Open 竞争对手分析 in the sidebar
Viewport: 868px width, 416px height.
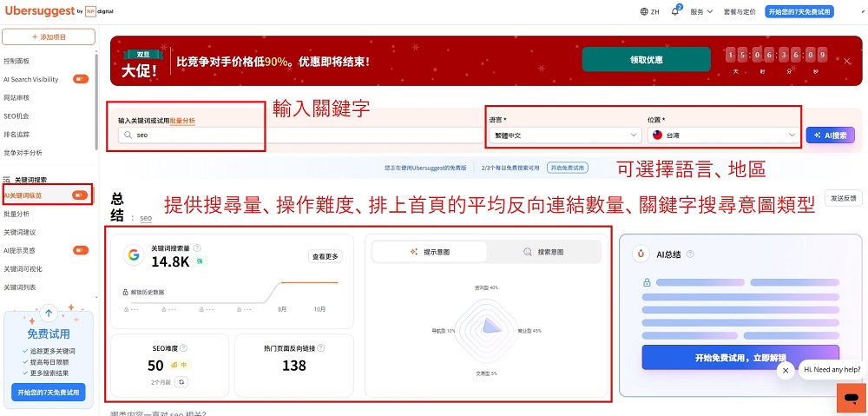pos(23,152)
